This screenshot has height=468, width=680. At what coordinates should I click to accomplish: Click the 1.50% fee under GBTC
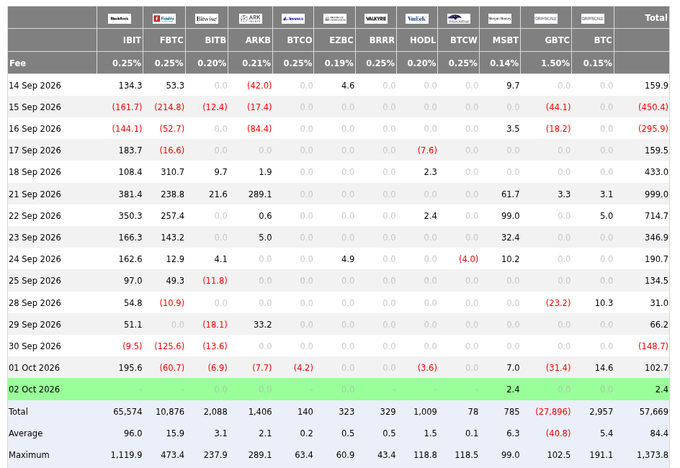[x=555, y=63]
